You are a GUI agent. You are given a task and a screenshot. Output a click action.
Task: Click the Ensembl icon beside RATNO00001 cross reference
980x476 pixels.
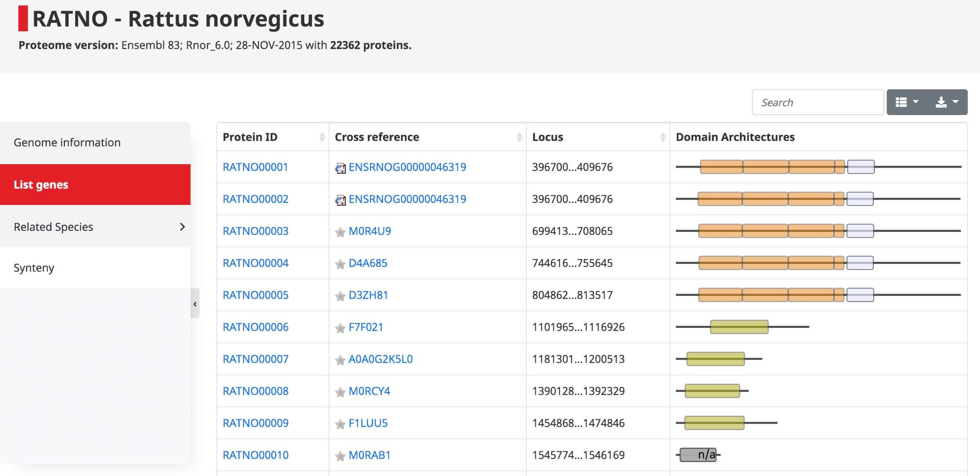[340, 168]
